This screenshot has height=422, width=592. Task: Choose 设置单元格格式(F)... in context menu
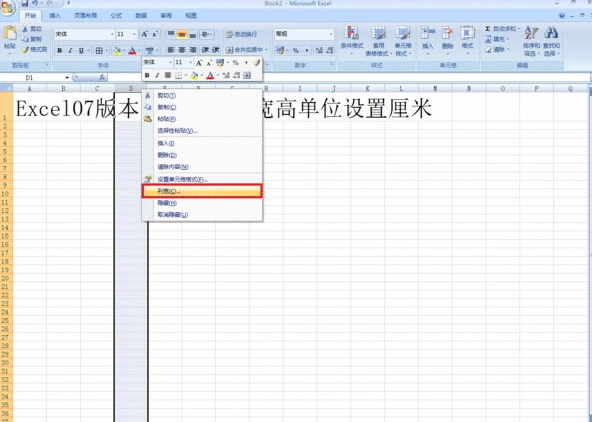(x=202, y=179)
